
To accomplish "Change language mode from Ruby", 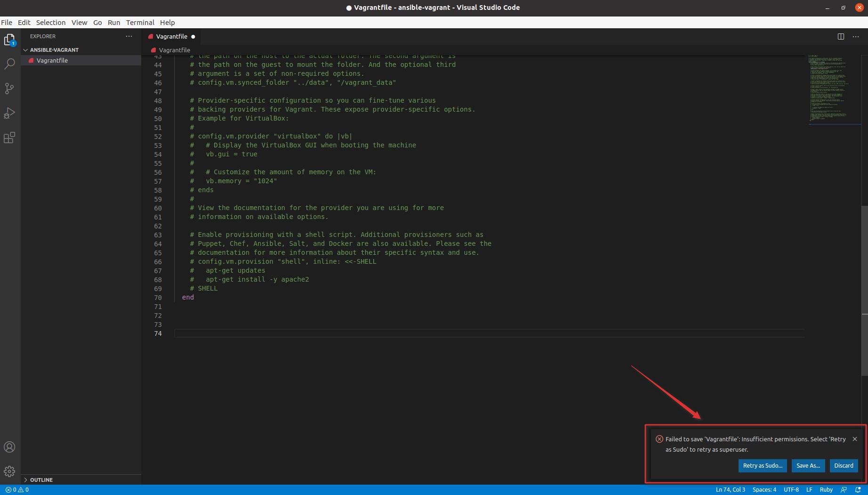I will point(826,490).
